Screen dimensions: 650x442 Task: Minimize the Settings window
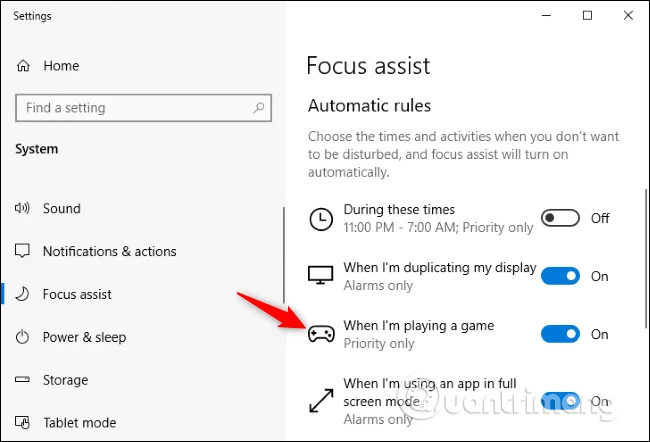point(546,16)
